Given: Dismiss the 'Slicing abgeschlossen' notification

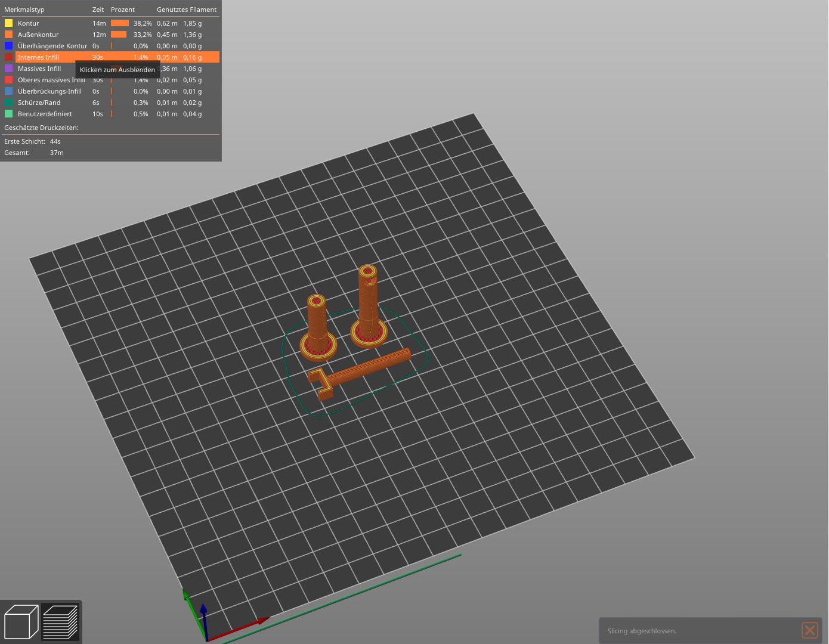Looking at the screenshot, I should click(x=809, y=630).
